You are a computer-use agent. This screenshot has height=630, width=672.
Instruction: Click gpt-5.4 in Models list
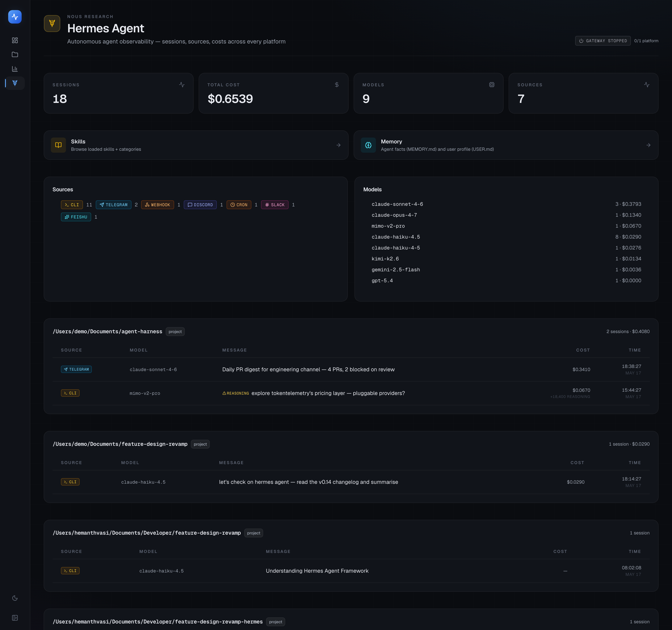pyautogui.click(x=382, y=281)
